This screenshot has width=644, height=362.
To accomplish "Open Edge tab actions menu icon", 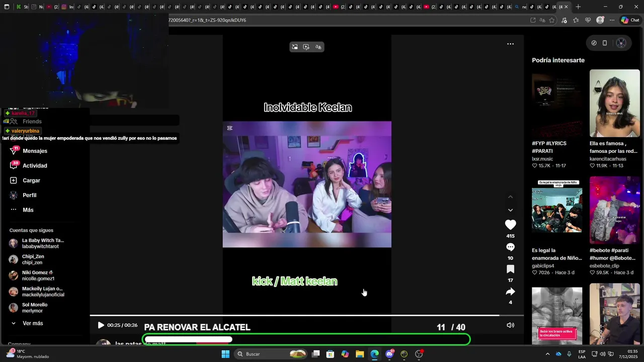I will (7, 7).
